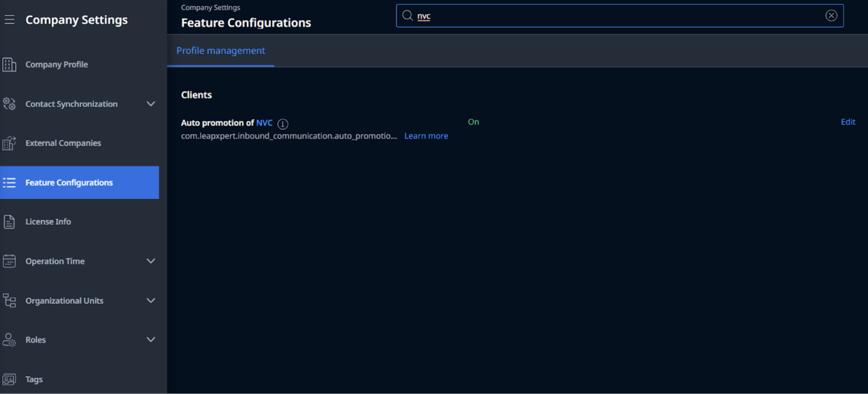This screenshot has height=394, width=868.
Task: Click the Operation Time calendar icon
Action: [9, 261]
